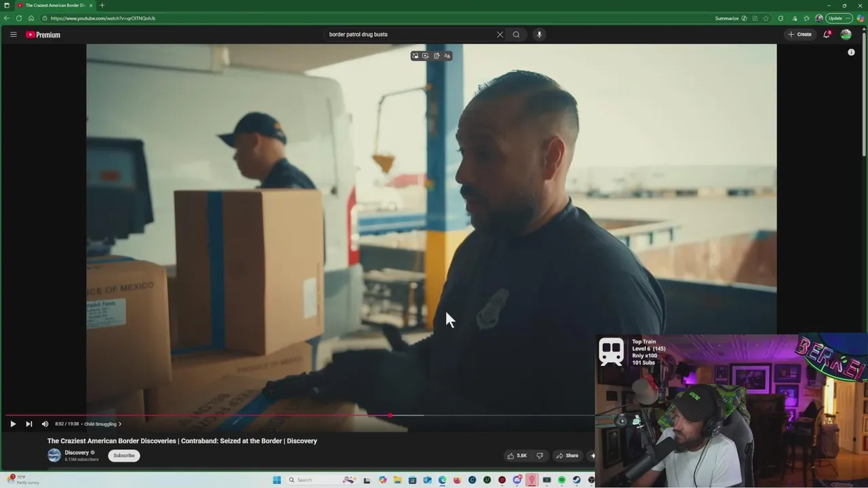Click the second icon in the video overlay toolbar
Image resolution: width=868 pixels, height=488 pixels.
pos(425,56)
